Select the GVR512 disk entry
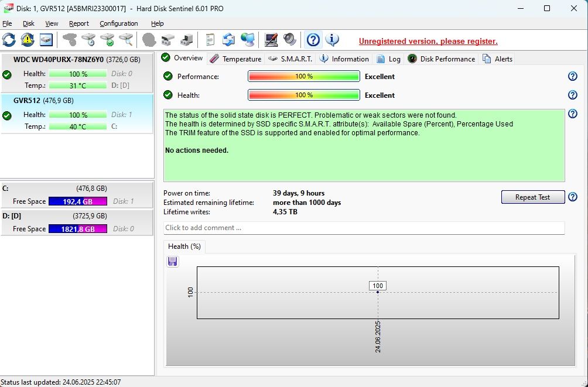Screen dimensions: 588x387 [x=77, y=114]
